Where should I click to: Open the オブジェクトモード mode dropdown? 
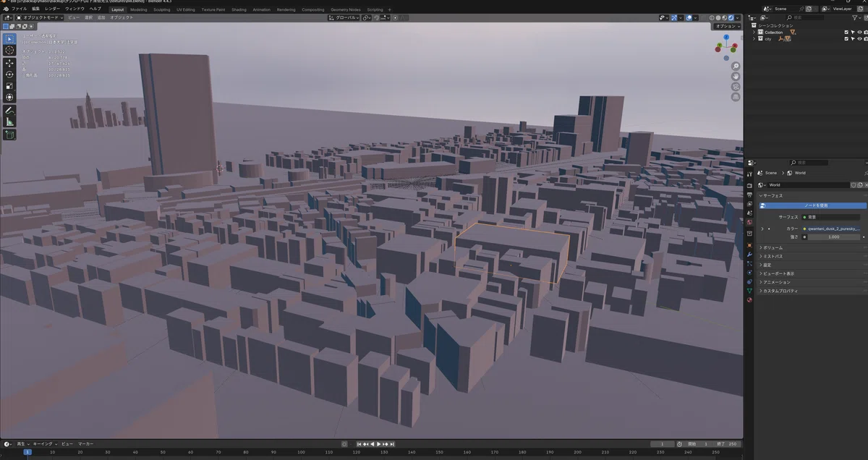[x=40, y=17]
